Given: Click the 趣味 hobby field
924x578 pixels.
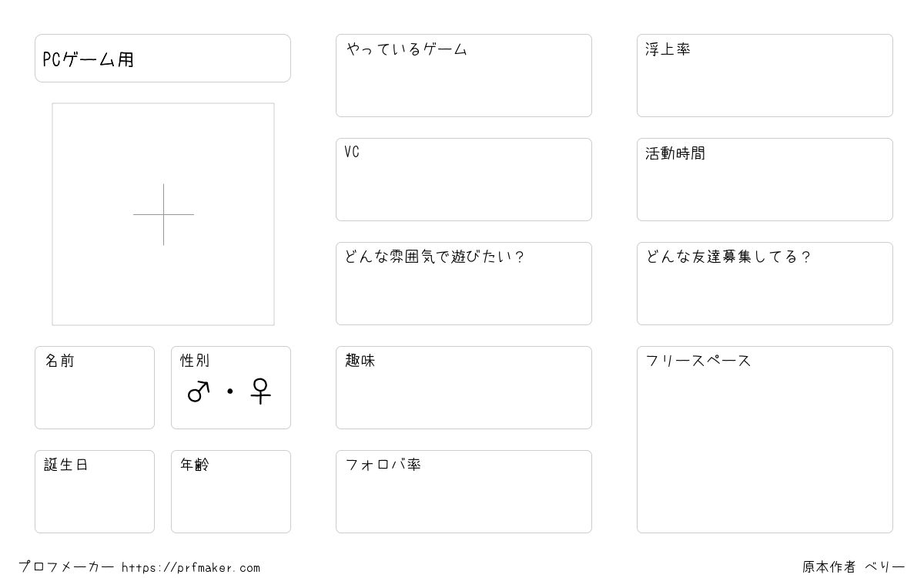Looking at the screenshot, I should 464,388.
